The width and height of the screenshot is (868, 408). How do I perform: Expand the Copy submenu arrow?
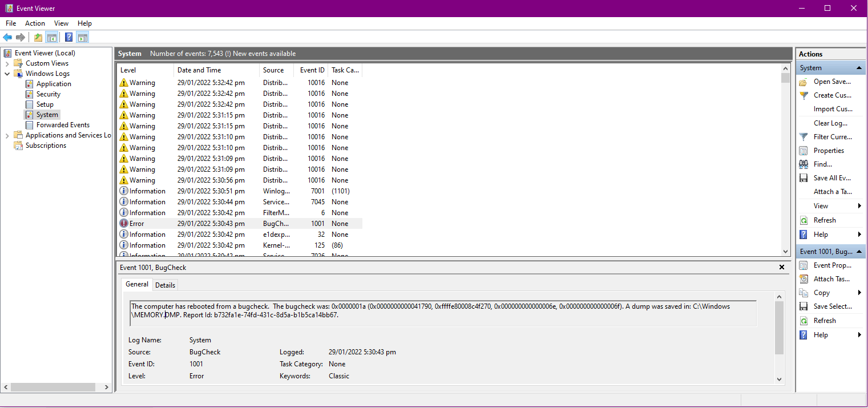pos(859,293)
